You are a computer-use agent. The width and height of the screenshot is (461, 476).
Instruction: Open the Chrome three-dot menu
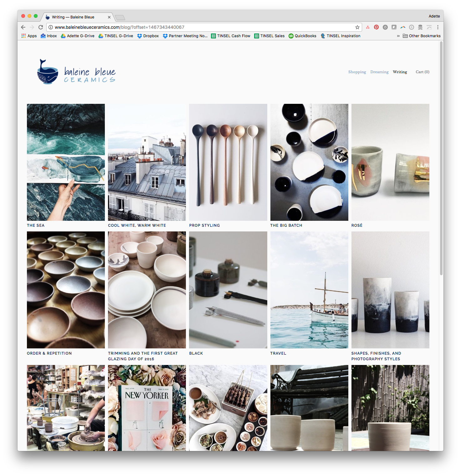pyautogui.click(x=438, y=27)
